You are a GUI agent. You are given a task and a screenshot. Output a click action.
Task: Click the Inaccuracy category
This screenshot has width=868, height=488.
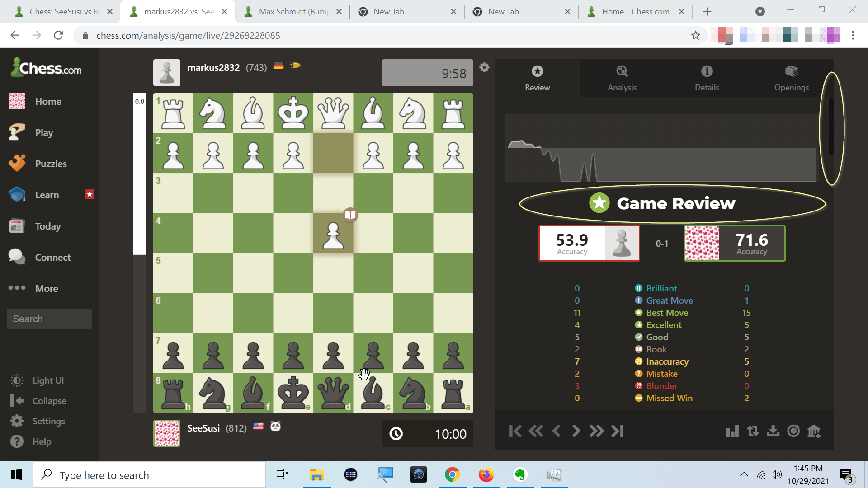(661, 361)
